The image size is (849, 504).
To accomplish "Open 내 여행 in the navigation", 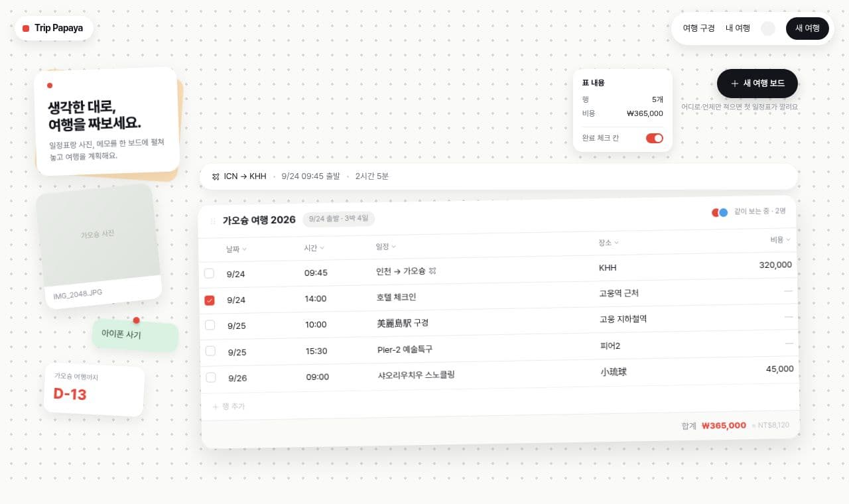I will coord(738,29).
